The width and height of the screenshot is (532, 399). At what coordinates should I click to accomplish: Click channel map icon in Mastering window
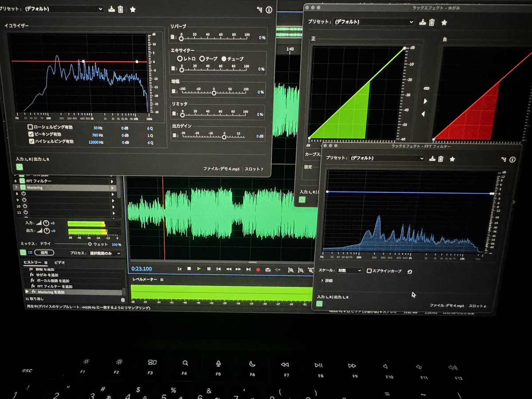coord(260,10)
